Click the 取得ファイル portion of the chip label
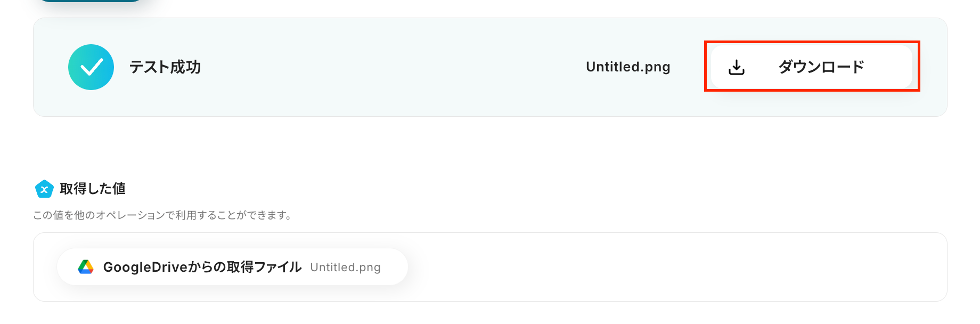The width and height of the screenshot is (980, 324). [x=264, y=267]
